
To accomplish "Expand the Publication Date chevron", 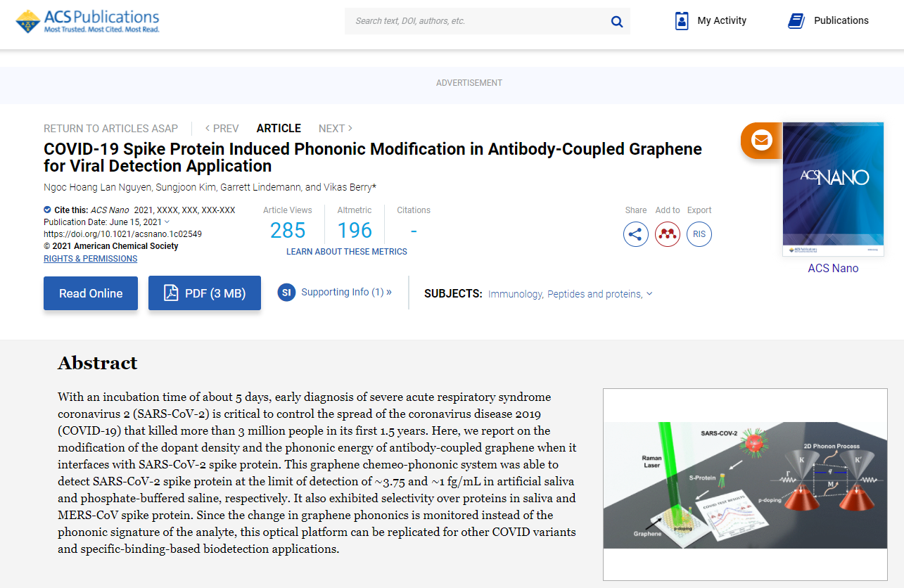I will pyautogui.click(x=167, y=222).
